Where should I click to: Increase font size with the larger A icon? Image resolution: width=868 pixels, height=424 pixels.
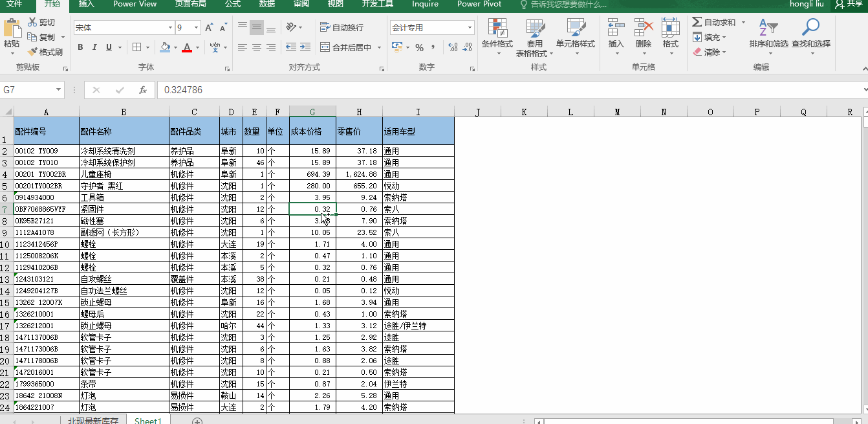[209, 28]
